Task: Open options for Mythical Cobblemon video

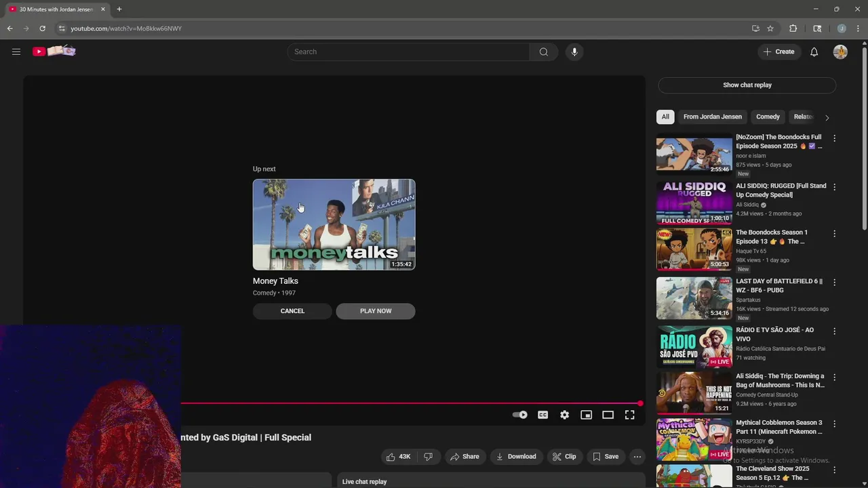Action: pyautogui.click(x=834, y=424)
